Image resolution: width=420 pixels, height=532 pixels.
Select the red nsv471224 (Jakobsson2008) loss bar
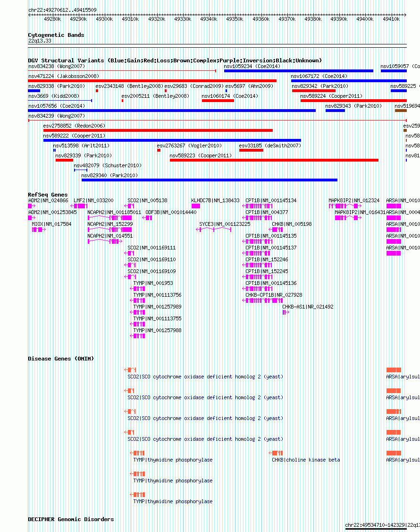[152, 81]
